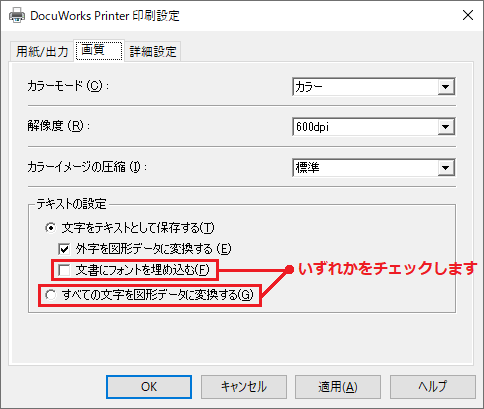Click the printer icon in the title bar
This screenshot has width=484, height=409.
point(17,15)
